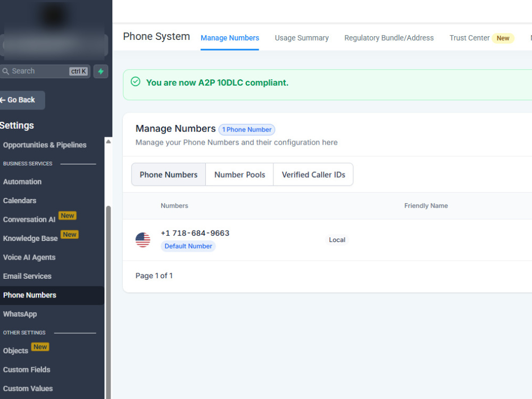Open Email Services settings
Screen dimensions: 532x399
click(27, 277)
